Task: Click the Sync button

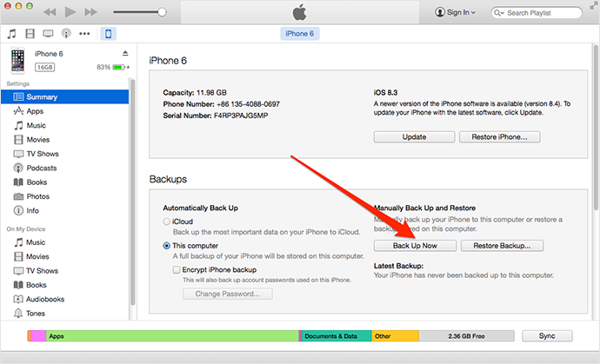Action: [547, 335]
